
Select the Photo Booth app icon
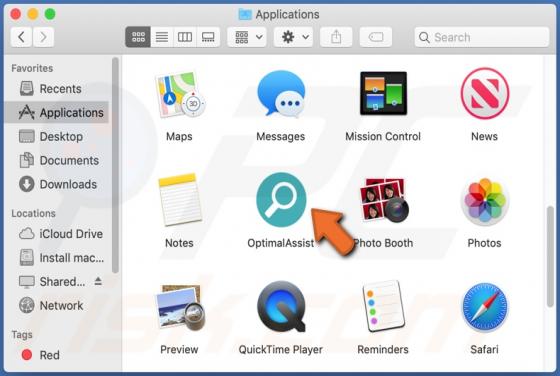point(384,200)
